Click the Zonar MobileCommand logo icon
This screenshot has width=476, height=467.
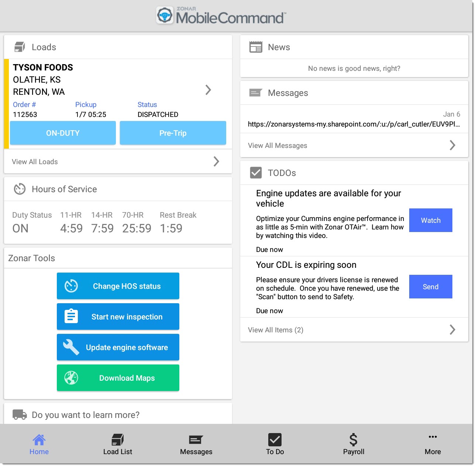coord(165,15)
